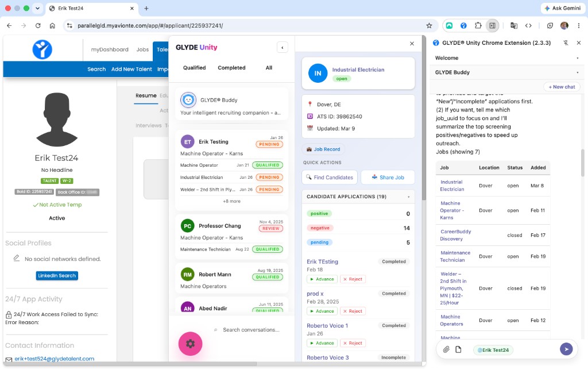Click the Ask Gemini button
The width and height of the screenshot is (588, 369).
pos(563,8)
